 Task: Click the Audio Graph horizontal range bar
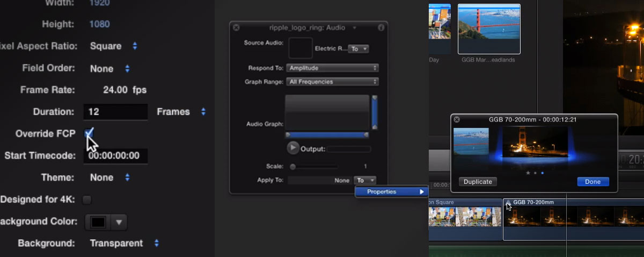tap(327, 135)
